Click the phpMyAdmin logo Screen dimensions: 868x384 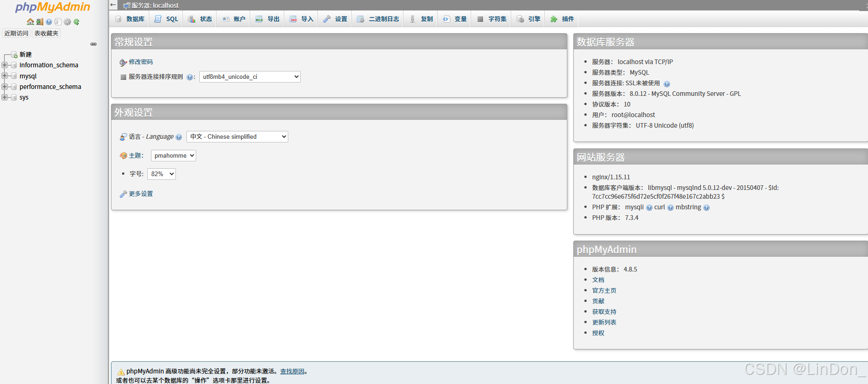click(53, 7)
